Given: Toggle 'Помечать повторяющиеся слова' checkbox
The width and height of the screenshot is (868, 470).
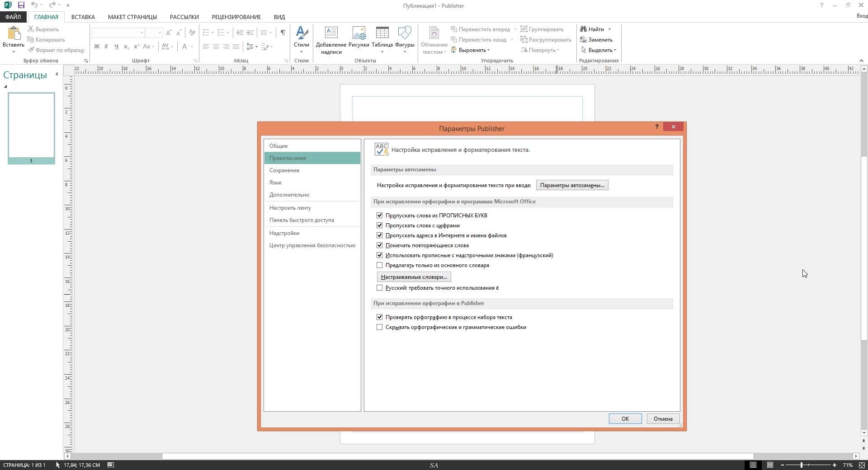Looking at the screenshot, I should 380,245.
